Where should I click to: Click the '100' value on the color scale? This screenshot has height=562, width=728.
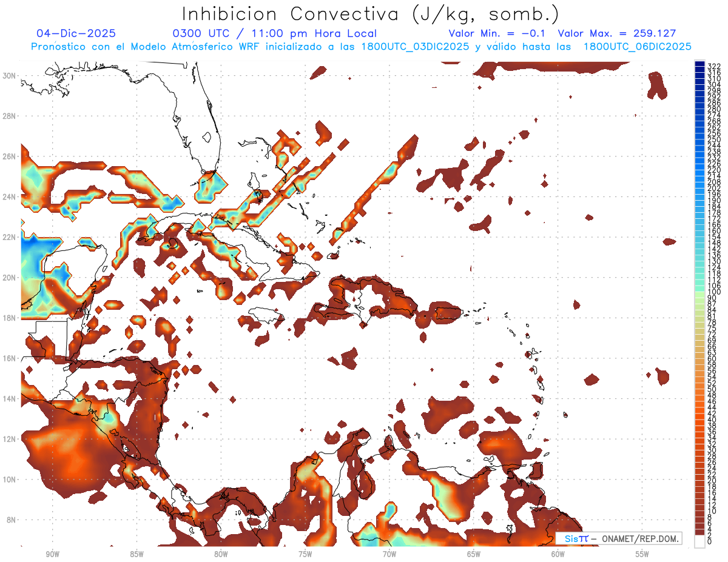pos(714,292)
